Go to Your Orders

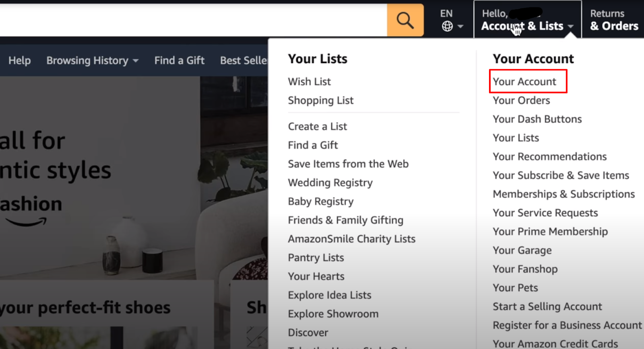point(521,101)
